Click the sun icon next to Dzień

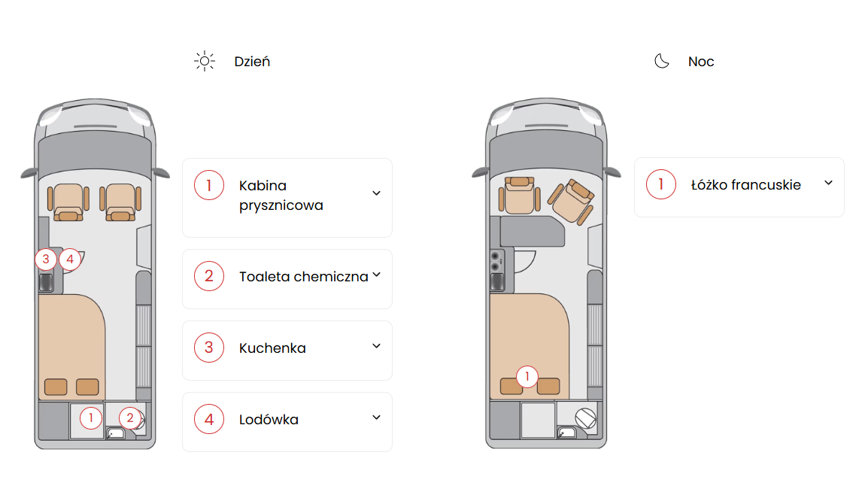tap(205, 61)
